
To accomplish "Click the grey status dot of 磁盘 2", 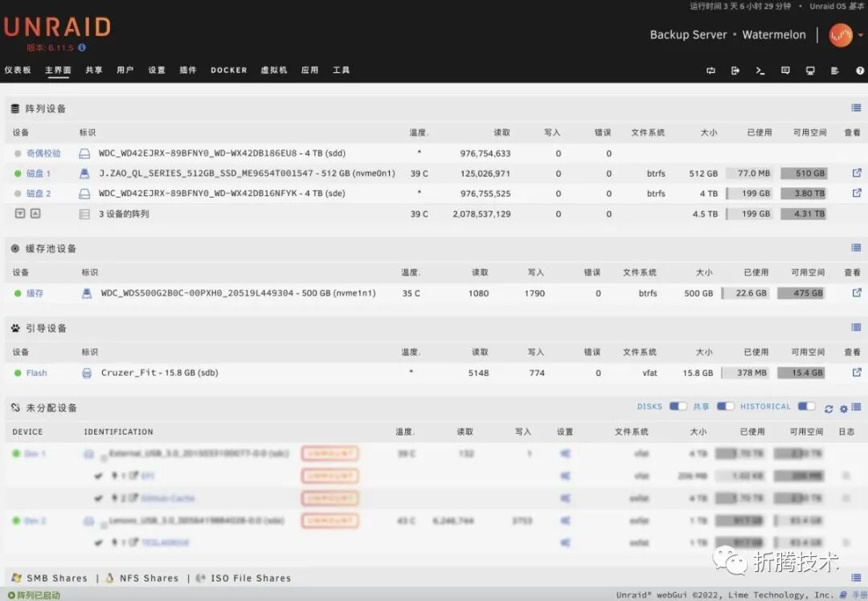I will [18, 193].
